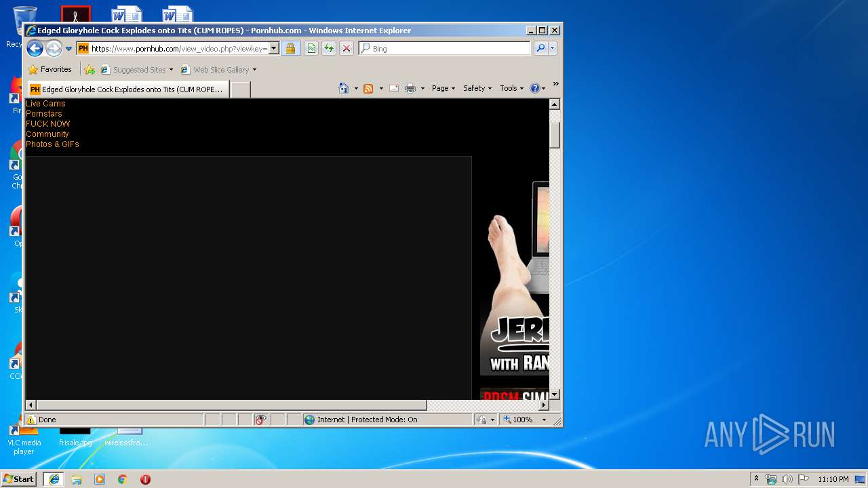
Task: Toggle the Compatibility View icon
Action: [x=311, y=49]
